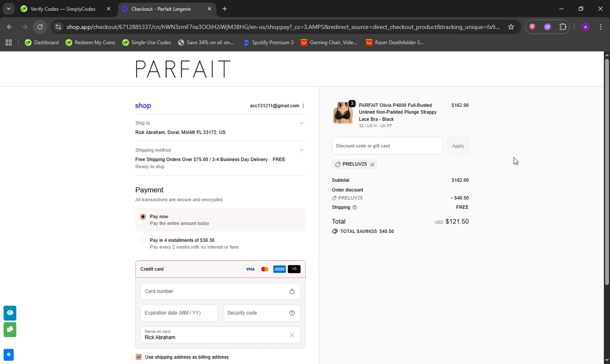Show shipping info help icon
610x364 pixels.
(x=355, y=207)
